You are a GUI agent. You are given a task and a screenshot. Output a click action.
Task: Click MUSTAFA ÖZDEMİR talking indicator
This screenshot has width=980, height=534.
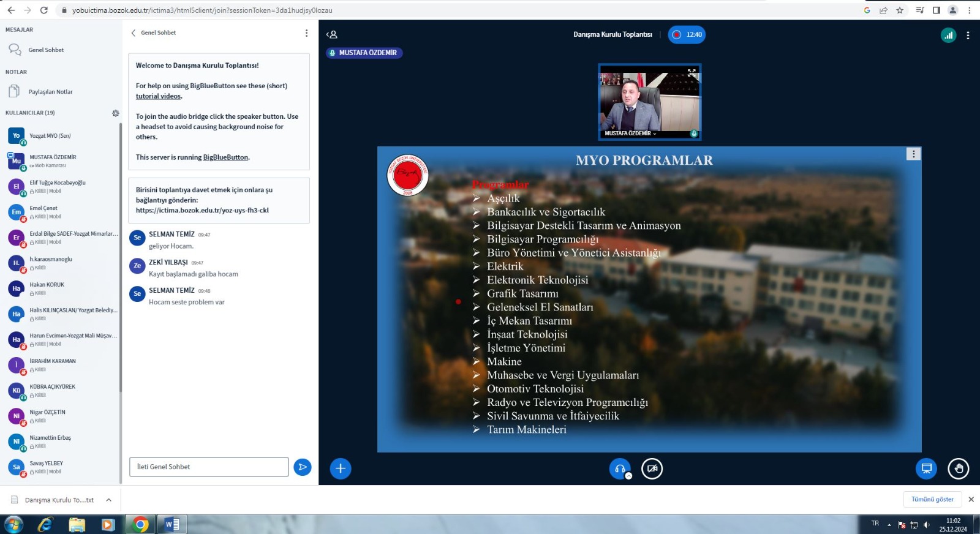coord(364,53)
